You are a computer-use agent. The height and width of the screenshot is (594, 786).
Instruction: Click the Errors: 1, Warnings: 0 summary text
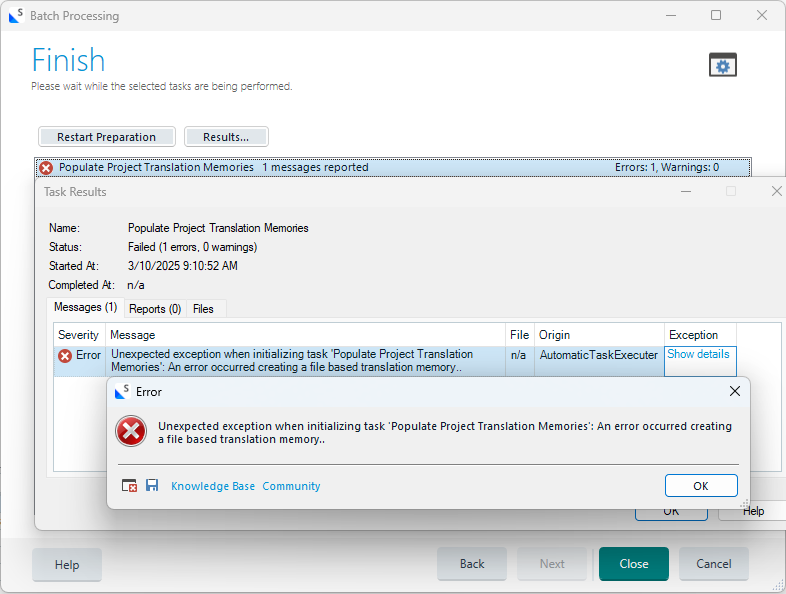667,167
